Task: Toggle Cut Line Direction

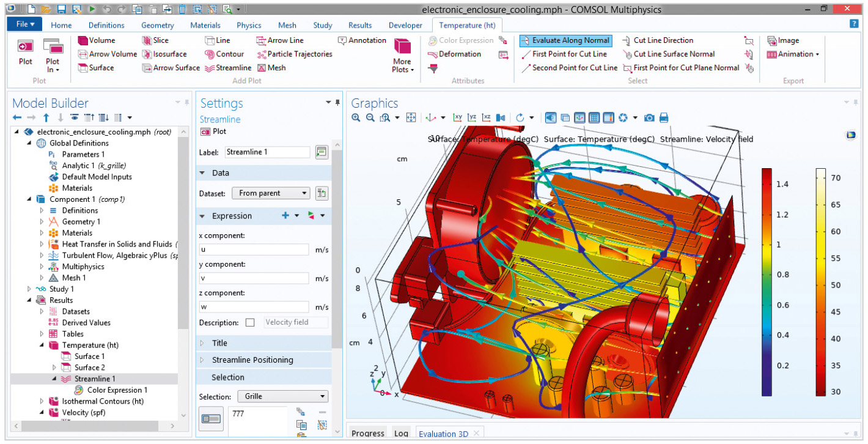Action: tap(658, 40)
